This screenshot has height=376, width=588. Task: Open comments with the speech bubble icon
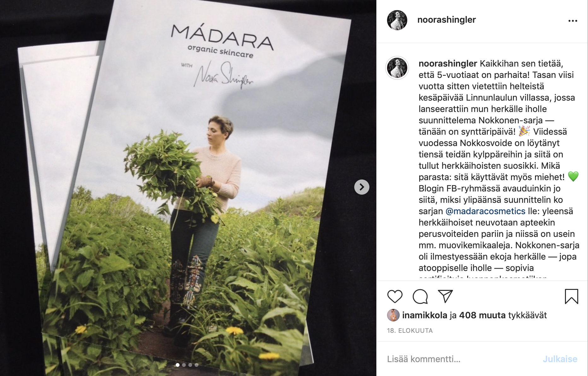click(x=420, y=297)
